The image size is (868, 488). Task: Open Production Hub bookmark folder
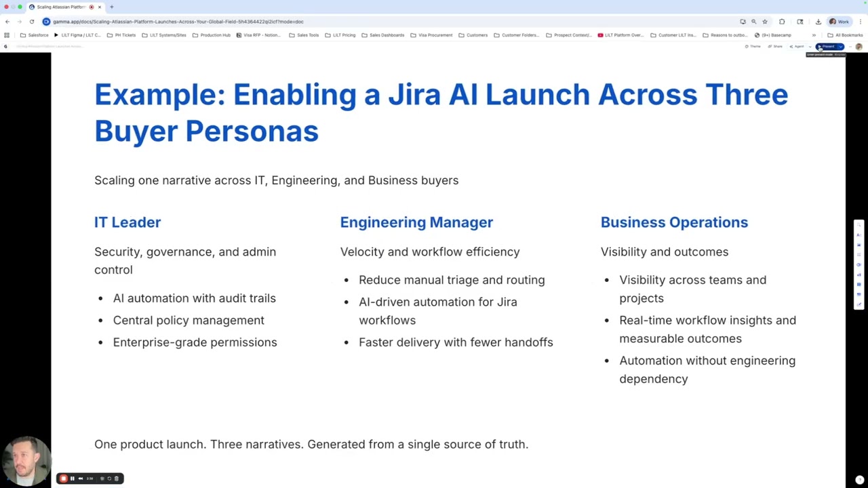[212, 35]
